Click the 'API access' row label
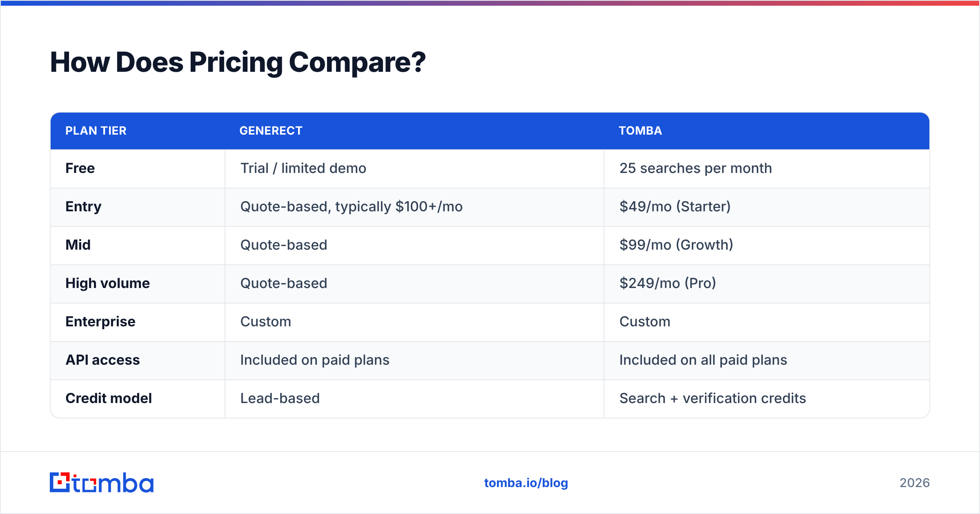The height and width of the screenshot is (514, 980). 102,360
